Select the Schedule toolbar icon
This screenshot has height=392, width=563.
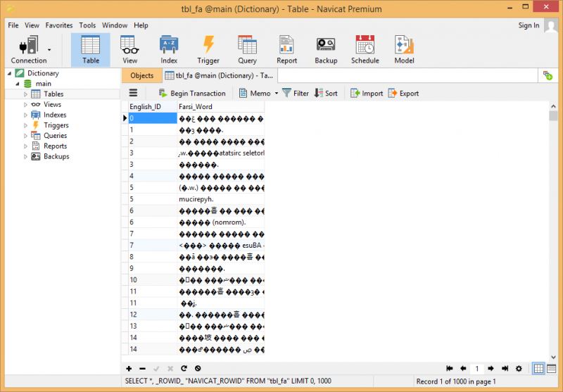point(365,49)
